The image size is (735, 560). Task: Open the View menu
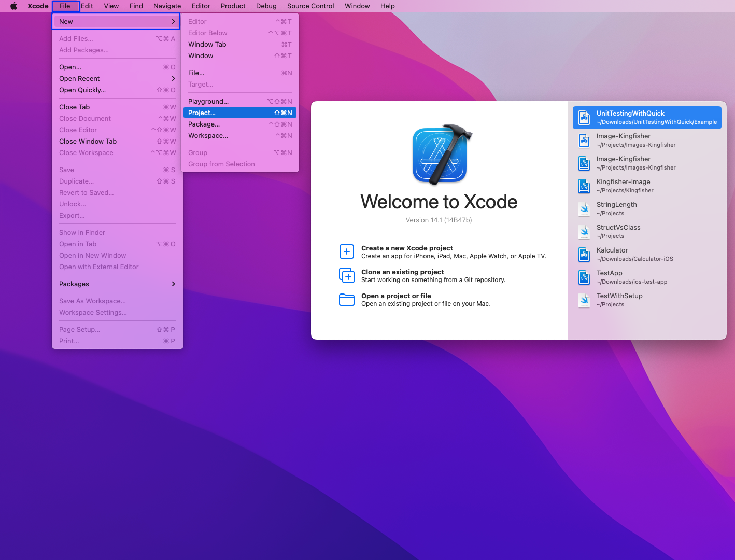click(111, 6)
